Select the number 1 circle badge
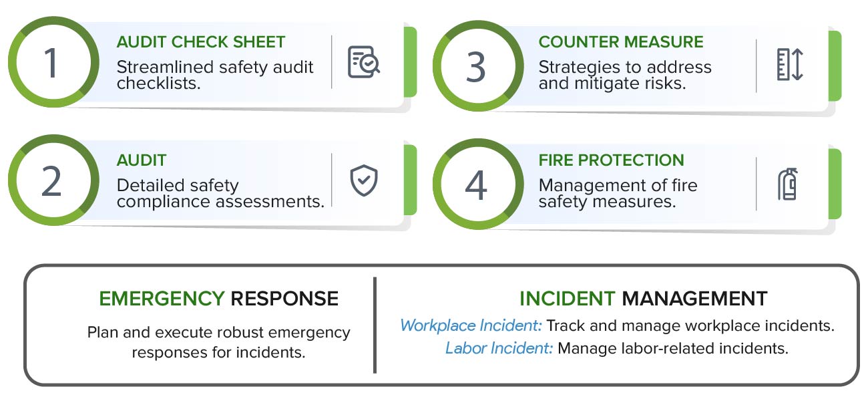The width and height of the screenshot is (868, 403). [51, 62]
